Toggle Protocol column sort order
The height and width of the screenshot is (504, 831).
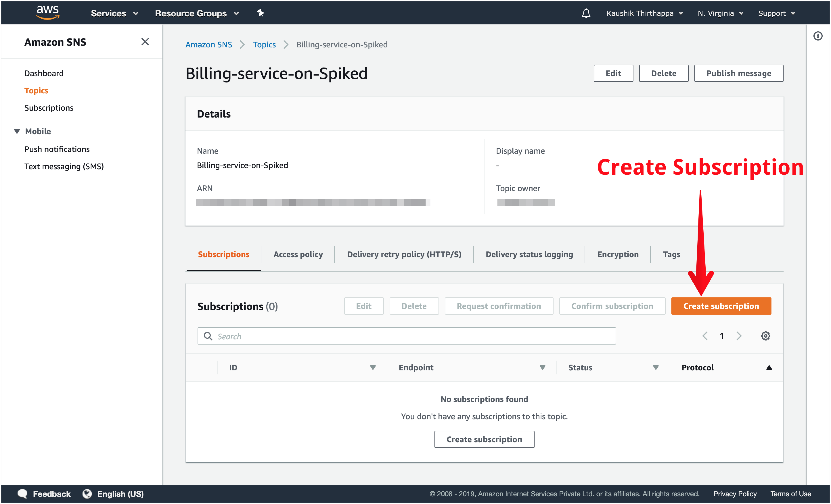[x=769, y=368]
